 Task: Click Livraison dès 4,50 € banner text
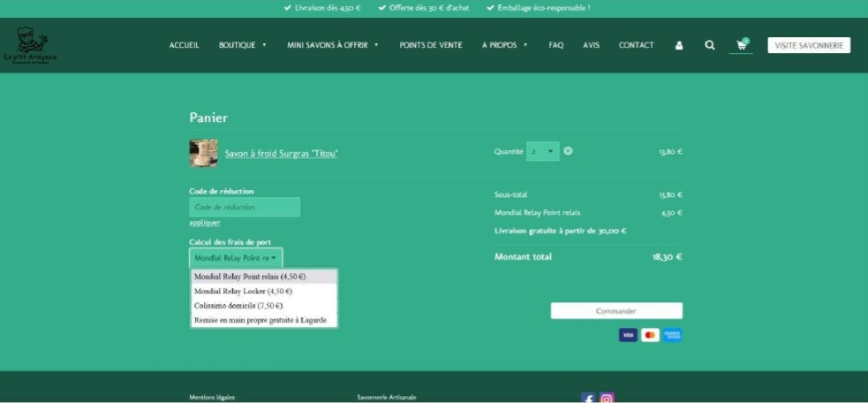pyautogui.click(x=328, y=8)
